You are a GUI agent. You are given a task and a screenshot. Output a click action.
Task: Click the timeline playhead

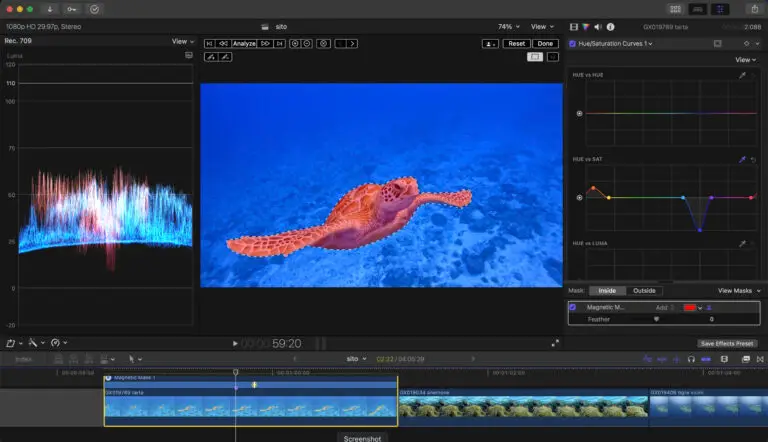tap(236, 372)
